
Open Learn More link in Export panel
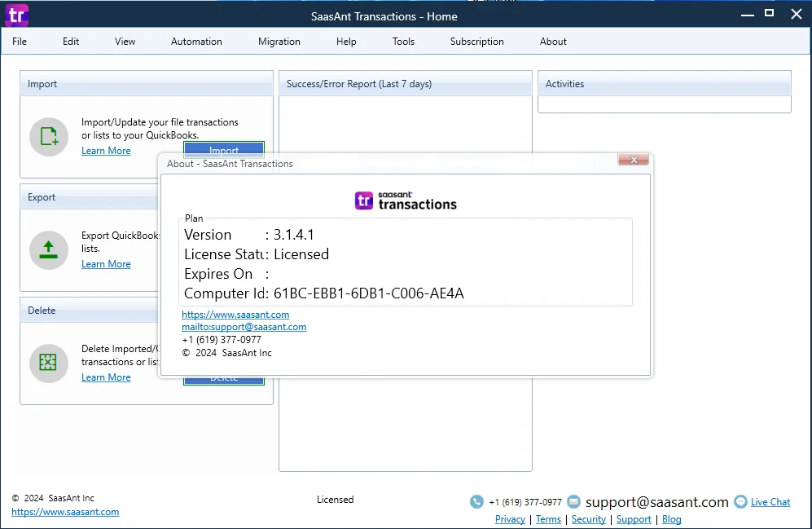click(106, 264)
